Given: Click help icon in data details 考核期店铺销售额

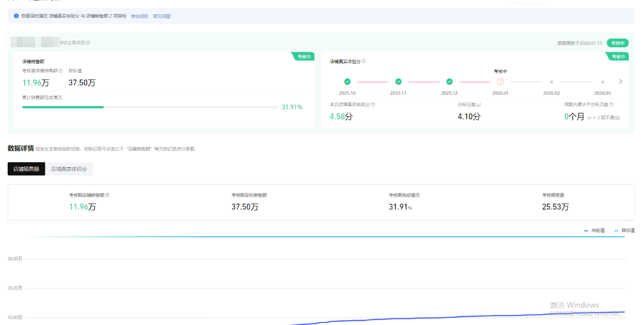Looking at the screenshot, I should pyautogui.click(x=107, y=195).
